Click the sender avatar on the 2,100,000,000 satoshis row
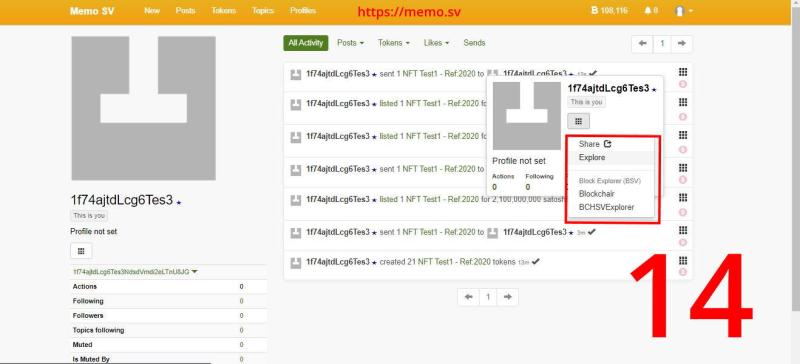 (x=295, y=200)
